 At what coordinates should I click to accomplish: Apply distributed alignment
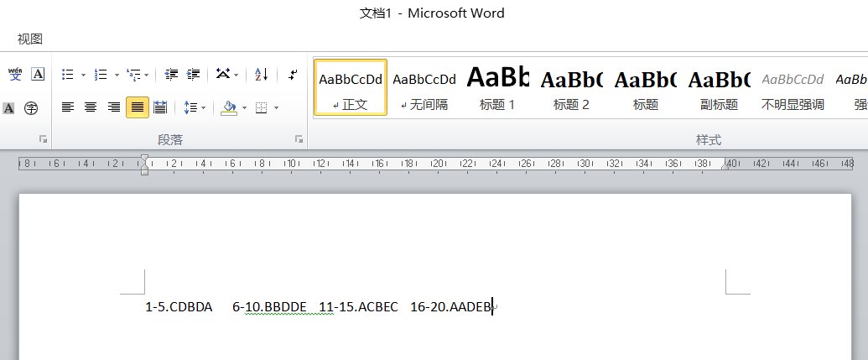160,107
